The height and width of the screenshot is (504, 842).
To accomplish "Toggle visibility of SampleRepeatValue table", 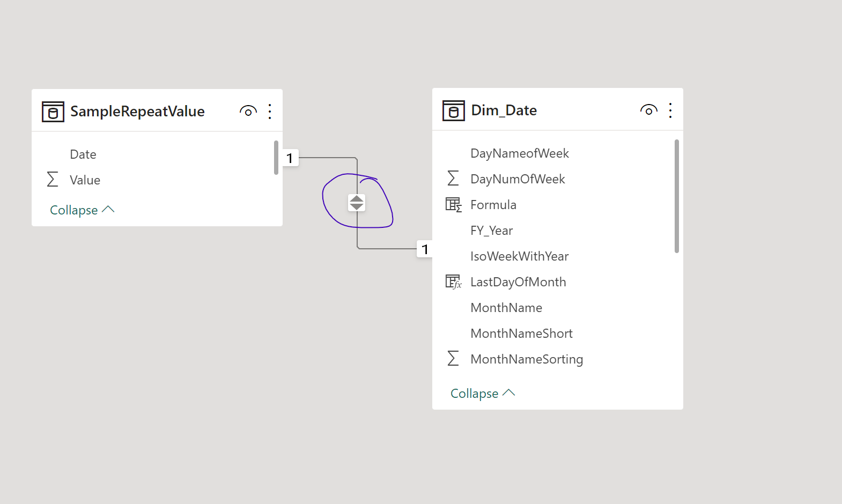I will pyautogui.click(x=248, y=111).
